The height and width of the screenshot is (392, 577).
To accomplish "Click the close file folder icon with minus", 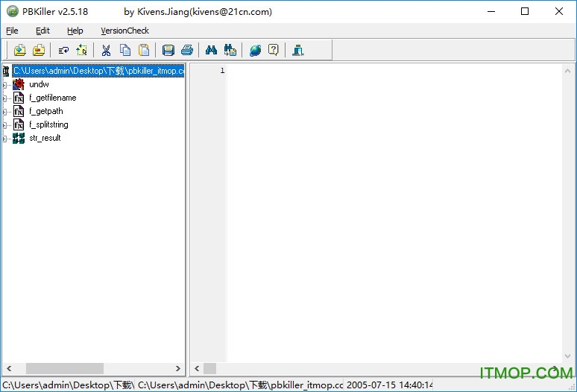I will (x=39, y=50).
